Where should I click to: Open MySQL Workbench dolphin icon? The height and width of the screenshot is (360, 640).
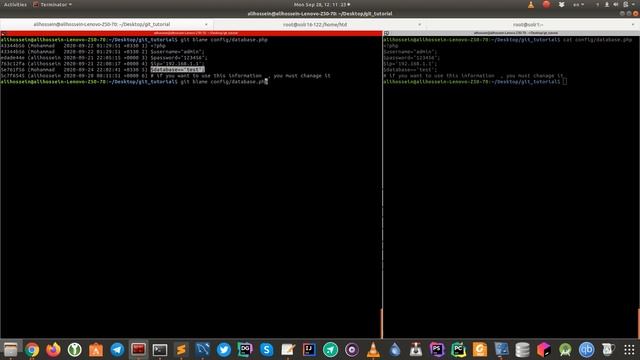(202, 350)
